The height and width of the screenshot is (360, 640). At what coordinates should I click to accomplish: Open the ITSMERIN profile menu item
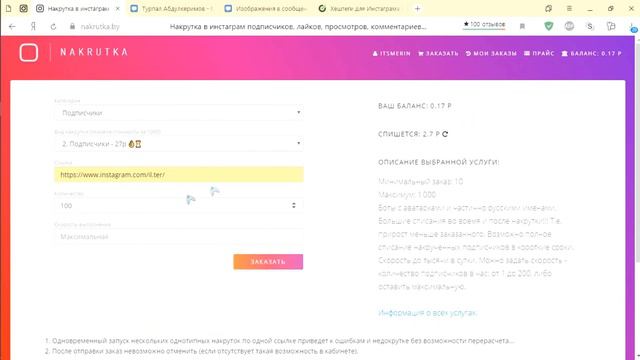(391, 53)
